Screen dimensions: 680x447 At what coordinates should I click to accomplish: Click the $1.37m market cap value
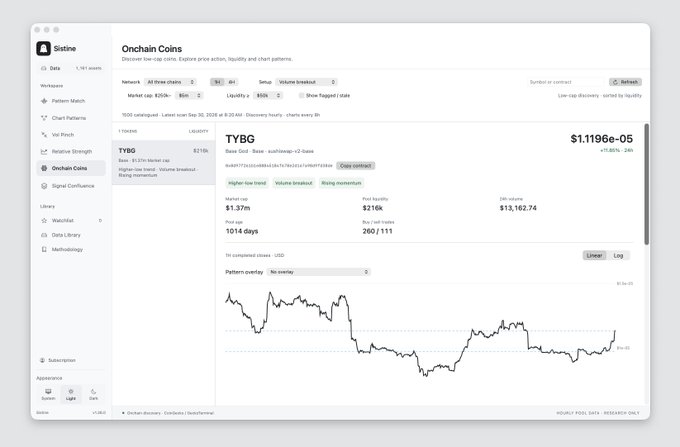(238, 208)
